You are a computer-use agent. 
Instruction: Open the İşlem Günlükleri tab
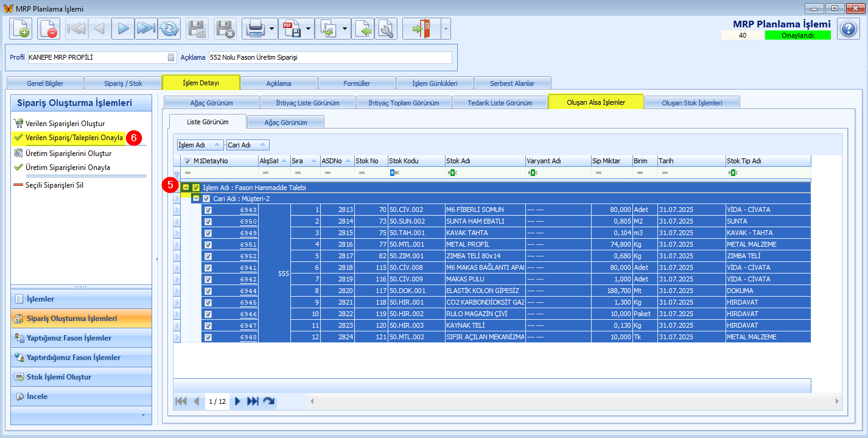(435, 83)
